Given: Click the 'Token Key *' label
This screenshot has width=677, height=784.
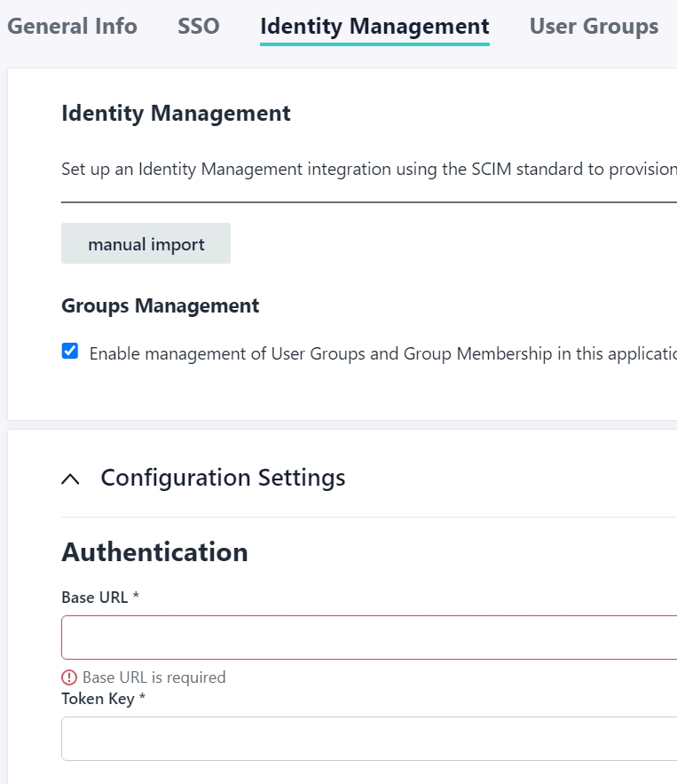Looking at the screenshot, I should click(104, 699).
